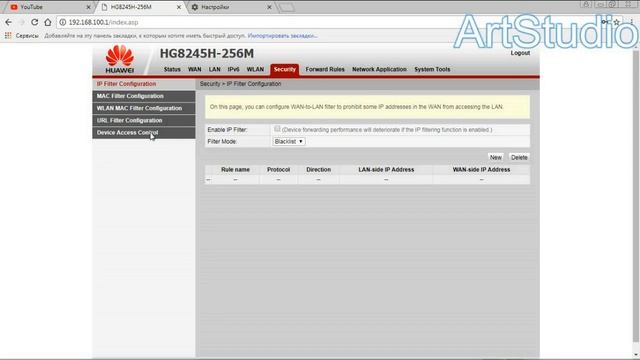Go back with the browser back arrow
Image resolution: width=640 pixels, height=360 pixels.
(x=9, y=22)
